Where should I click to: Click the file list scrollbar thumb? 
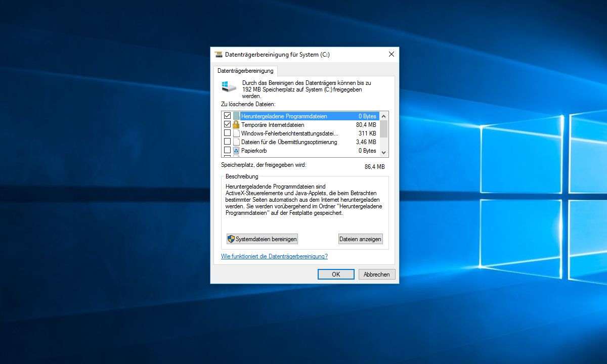[383, 128]
